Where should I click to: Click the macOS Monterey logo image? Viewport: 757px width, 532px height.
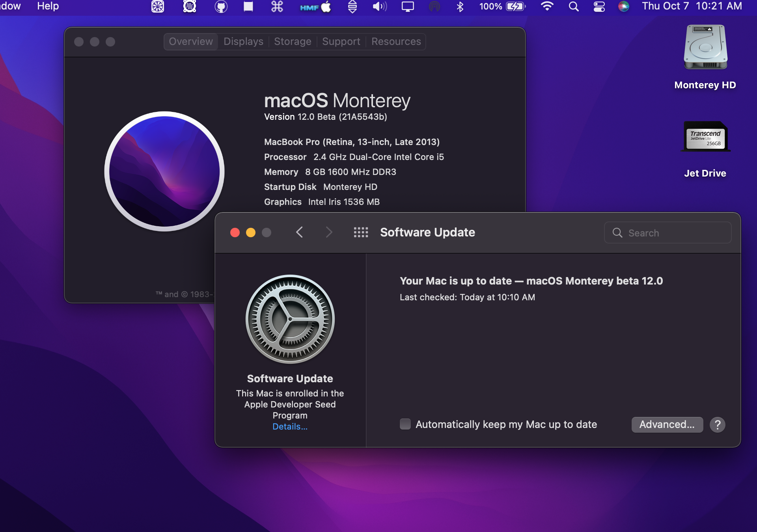164,171
